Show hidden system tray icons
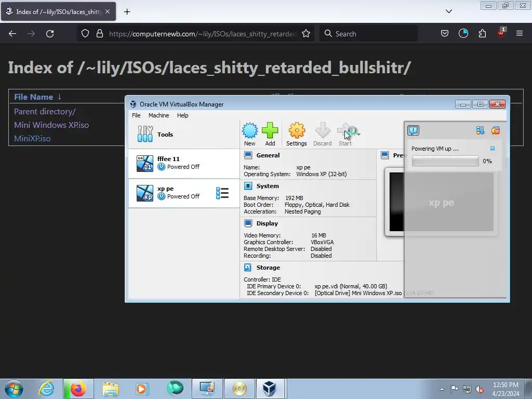This screenshot has width=532, height=399. pos(442,389)
